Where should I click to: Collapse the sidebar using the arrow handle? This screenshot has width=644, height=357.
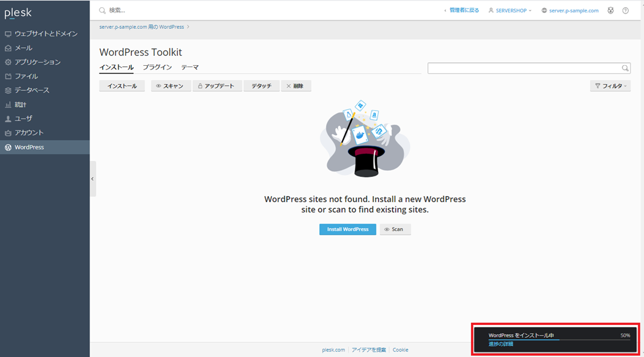93,179
